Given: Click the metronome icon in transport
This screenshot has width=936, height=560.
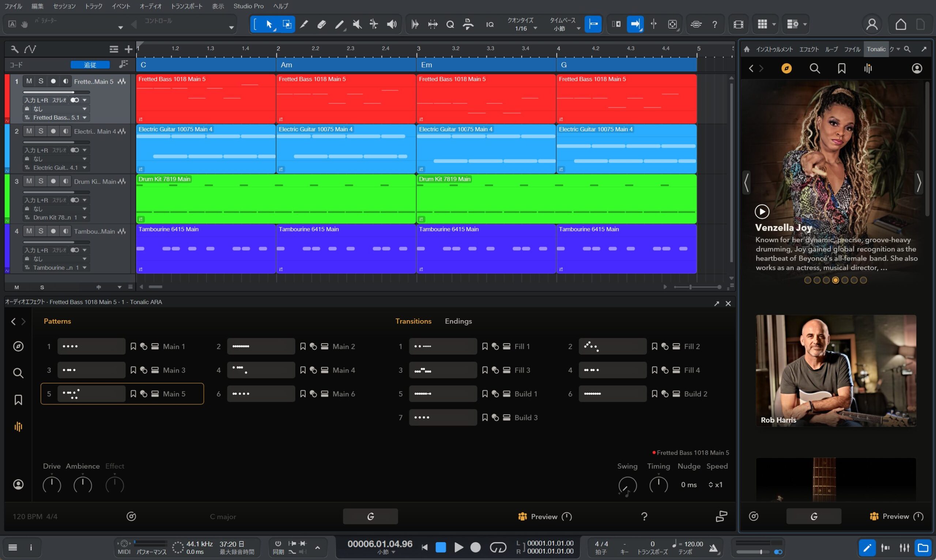Looking at the screenshot, I should pyautogui.click(x=713, y=548).
